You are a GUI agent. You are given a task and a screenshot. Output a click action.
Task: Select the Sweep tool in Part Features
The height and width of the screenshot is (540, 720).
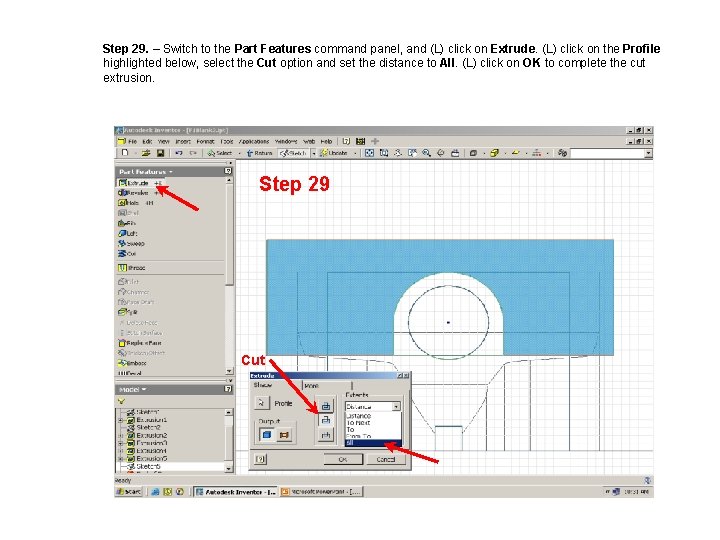point(131,243)
